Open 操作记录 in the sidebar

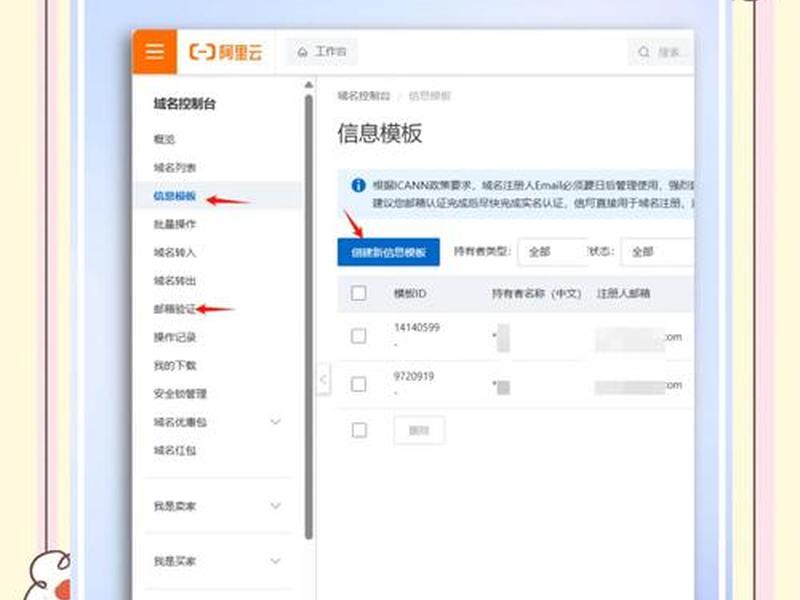(174, 337)
